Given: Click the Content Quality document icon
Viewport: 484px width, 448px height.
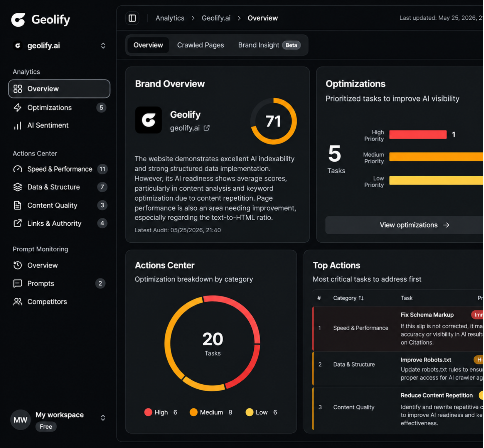Looking at the screenshot, I should click(18, 205).
